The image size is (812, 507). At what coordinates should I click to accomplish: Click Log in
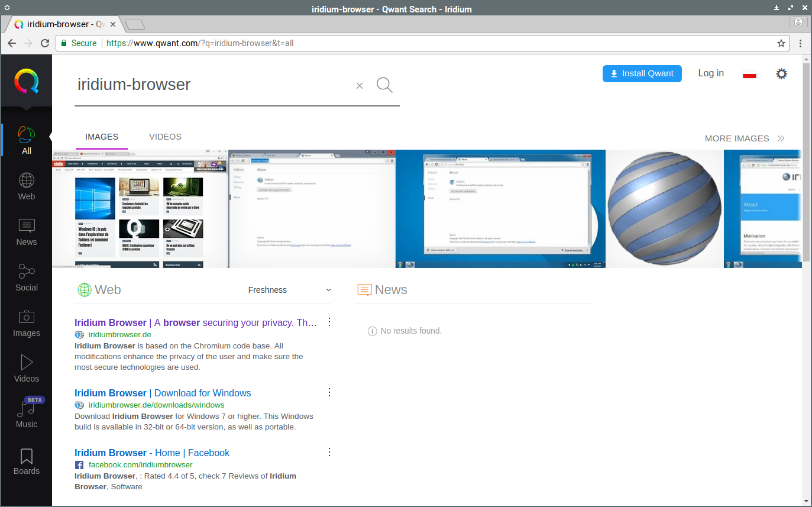pos(711,73)
